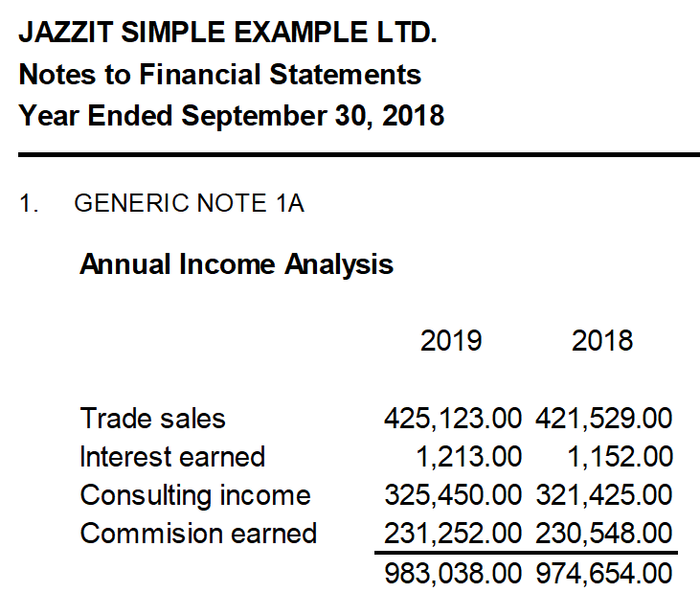
Task: Click the 2019 total 983,038.00
Action: (x=453, y=574)
